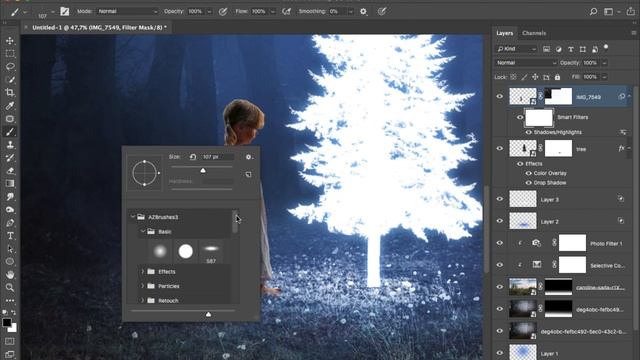Viewport: 640px width, 360px height.
Task: Select the Lasso tool
Action: [10, 67]
